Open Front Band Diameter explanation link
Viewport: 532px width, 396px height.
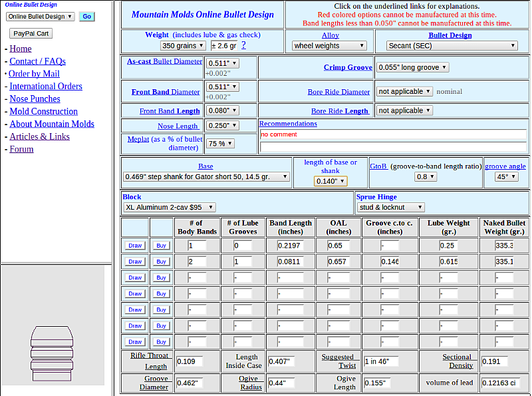click(166, 92)
